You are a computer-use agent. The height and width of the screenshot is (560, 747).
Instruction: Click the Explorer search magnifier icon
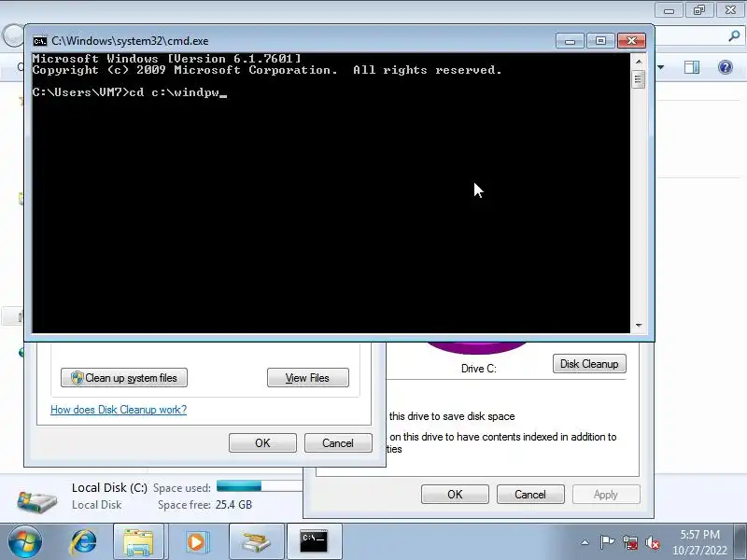coord(734,35)
